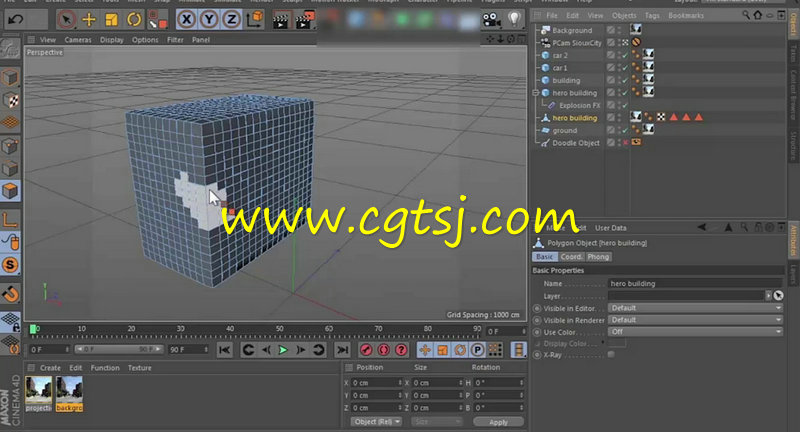The width and height of the screenshot is (800, 432).
Task: Click the light bulb object icon
Action: (514, 19)
